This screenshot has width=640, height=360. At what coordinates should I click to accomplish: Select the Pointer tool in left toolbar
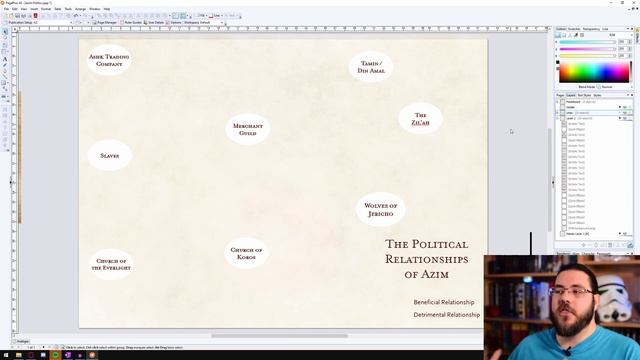[5, 32]
